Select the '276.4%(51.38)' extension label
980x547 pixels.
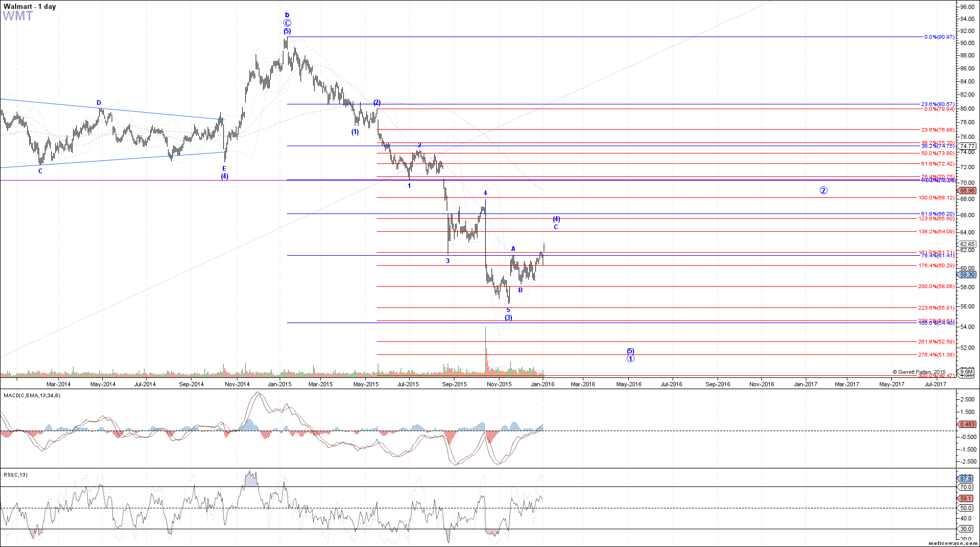tap(937, 355)
